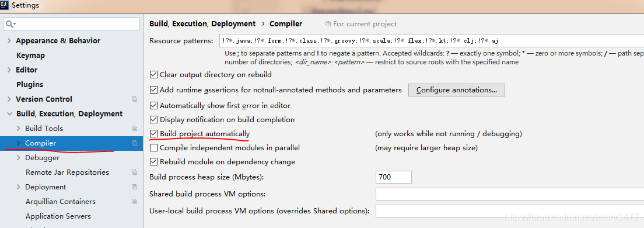644x228 pixels.
Task: Click Build process heap size label
Action: [x=206, y=177]
